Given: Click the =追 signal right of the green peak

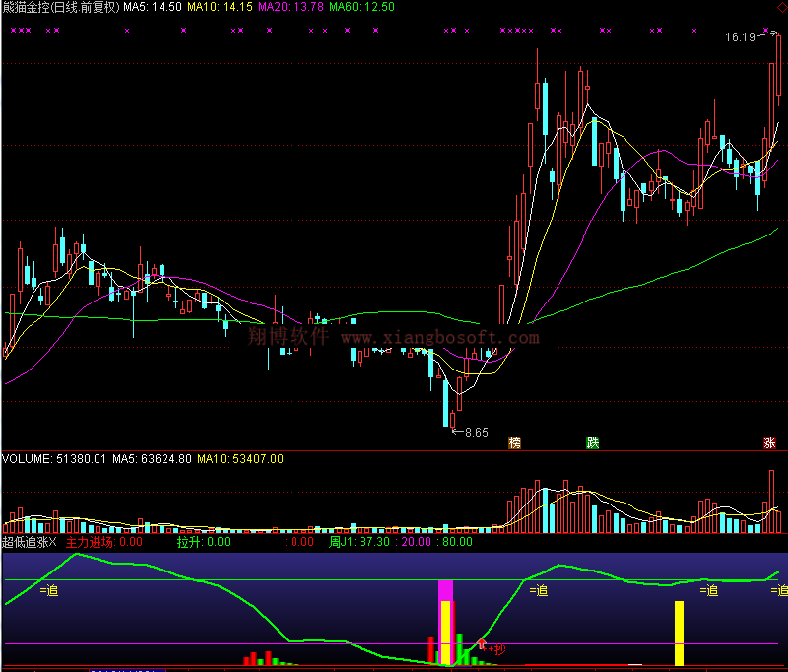Looking at the screenshot, I should pos(539,590).
